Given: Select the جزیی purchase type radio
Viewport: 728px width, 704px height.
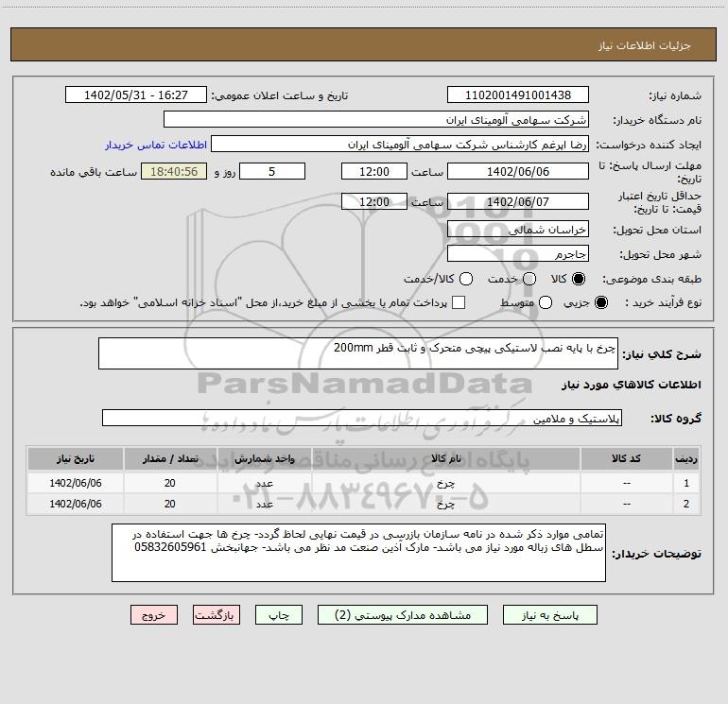Looking at the screenshot, I should [600, 302].
